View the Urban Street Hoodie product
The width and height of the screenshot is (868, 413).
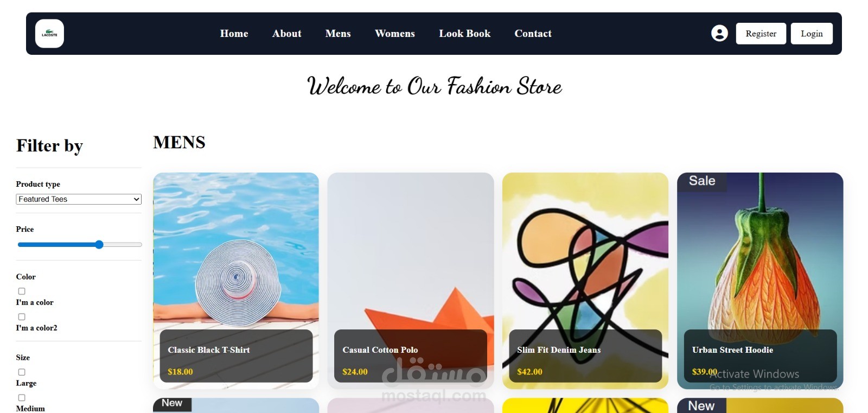760,281
